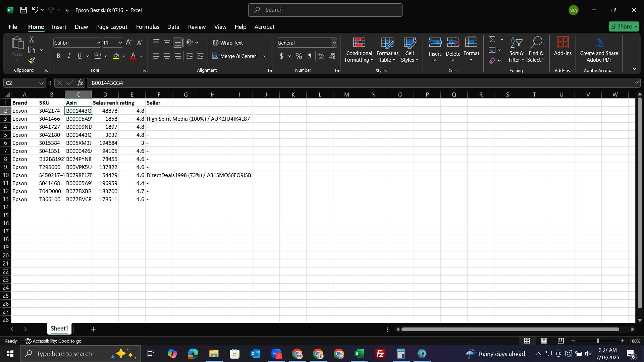Expand Conditional Formatting menu
The height and width of the screenshot is (362, 644).
click(359, 50)
